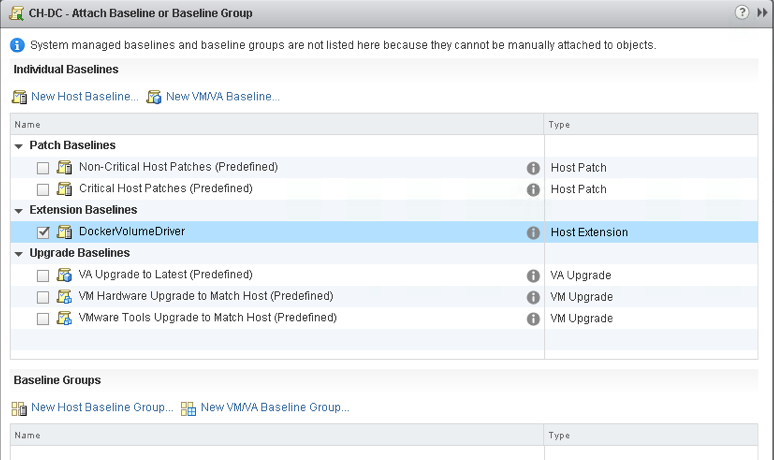Click info icon for VA Upgrade to Latest
The image size is (774, 460).
click(x=533, y=276)
